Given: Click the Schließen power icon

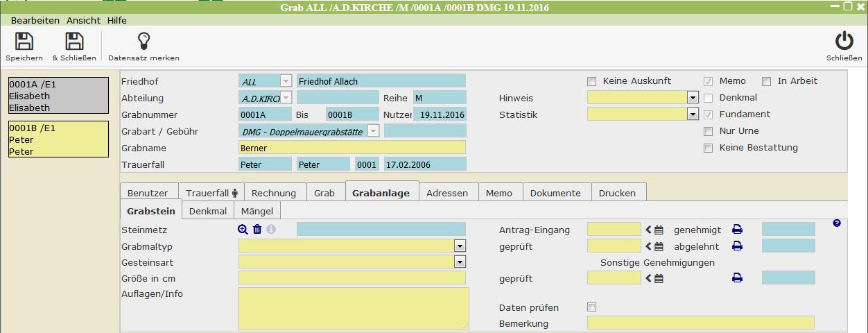Looking at the screenshot, I should pos(844,42).
